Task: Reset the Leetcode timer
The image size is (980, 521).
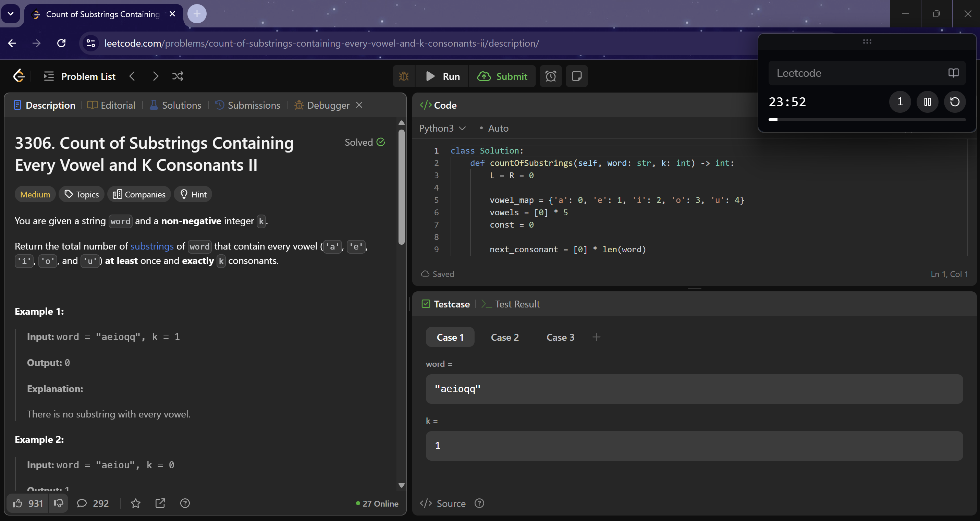Action: (955, 102)
